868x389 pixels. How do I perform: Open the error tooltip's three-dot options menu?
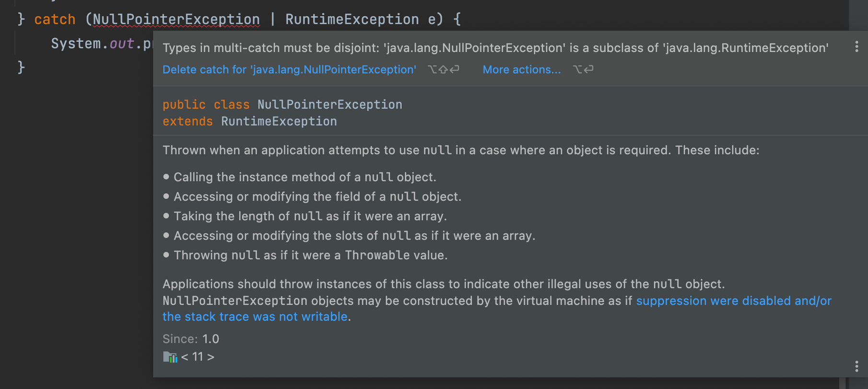click(856, 47)
